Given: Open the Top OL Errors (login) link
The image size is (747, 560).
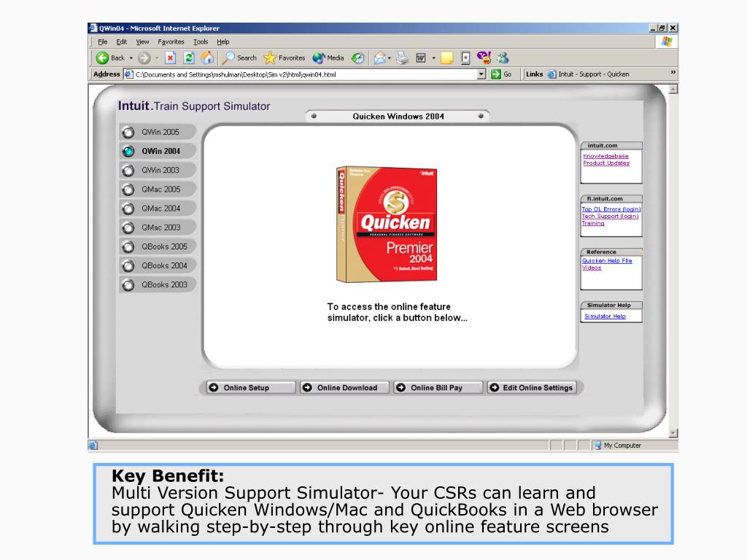Looking at the screenshot, I should [x=611, y=209].
